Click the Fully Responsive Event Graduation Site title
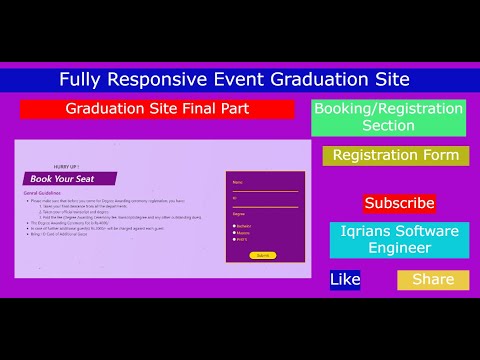 234,80
